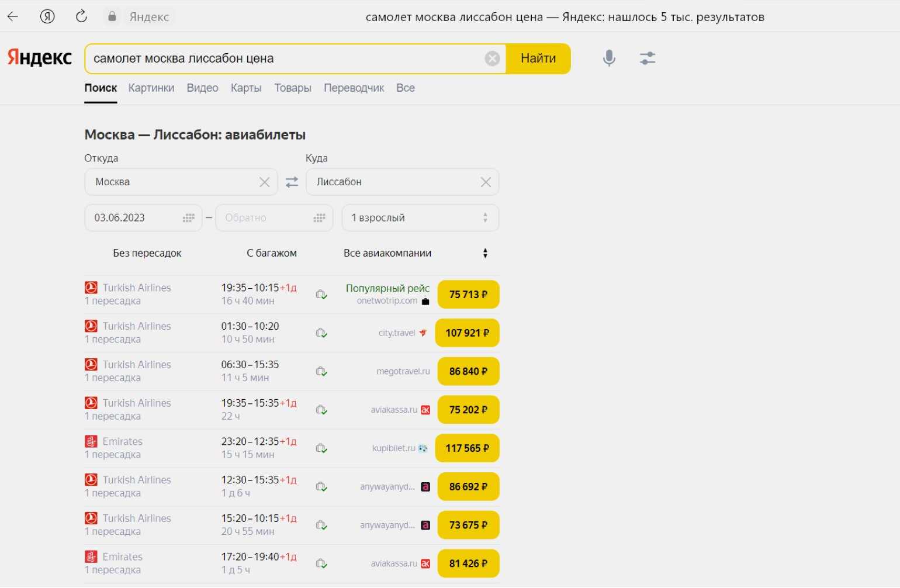The image size is (900, 588).
Task: Toggle the Без пересадок filter
Action: 147,253
